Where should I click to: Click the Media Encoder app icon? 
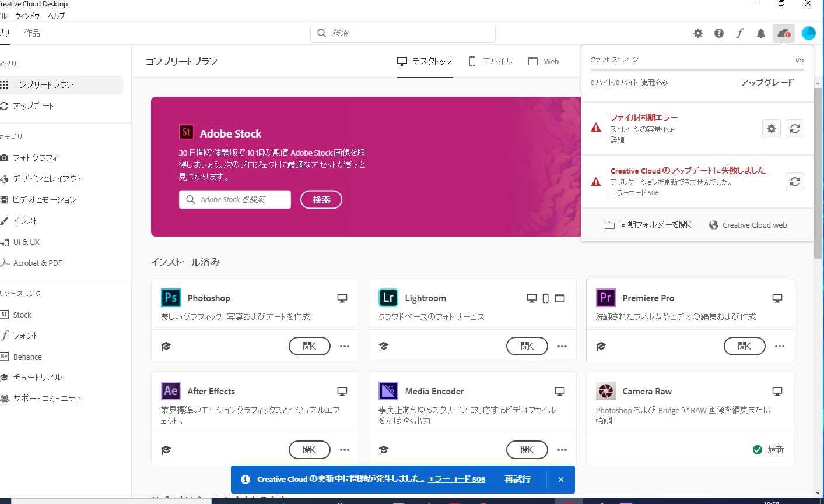coord(388,391)
